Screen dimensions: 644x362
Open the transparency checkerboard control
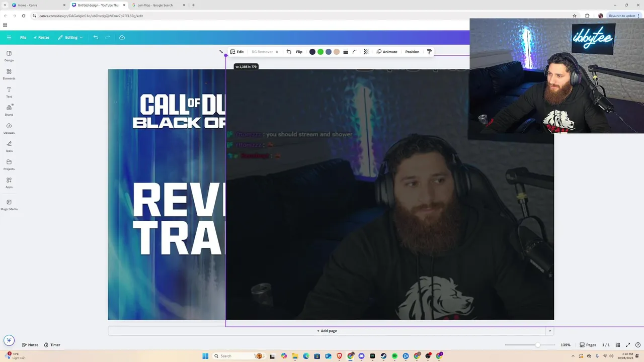click(x=366, y=52)
